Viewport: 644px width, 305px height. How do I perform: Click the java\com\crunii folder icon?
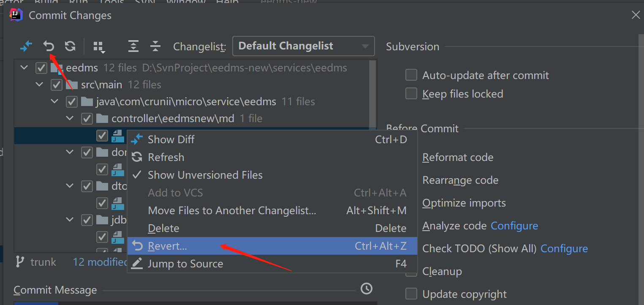[87, 102]
